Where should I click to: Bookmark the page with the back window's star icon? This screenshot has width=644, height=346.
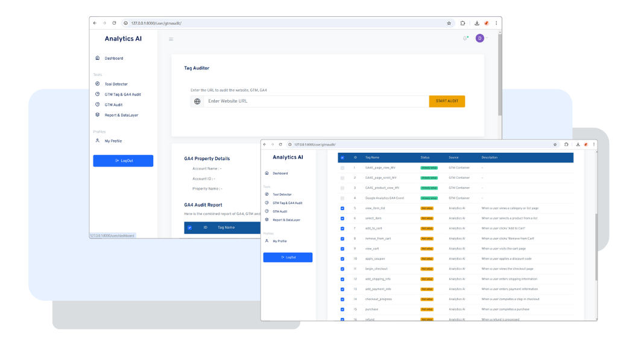click(449, 23)
